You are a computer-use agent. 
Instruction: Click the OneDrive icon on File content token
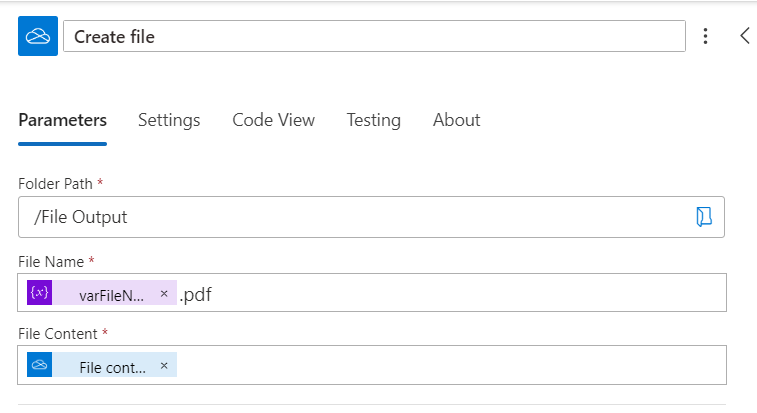[x=39, y=365]
